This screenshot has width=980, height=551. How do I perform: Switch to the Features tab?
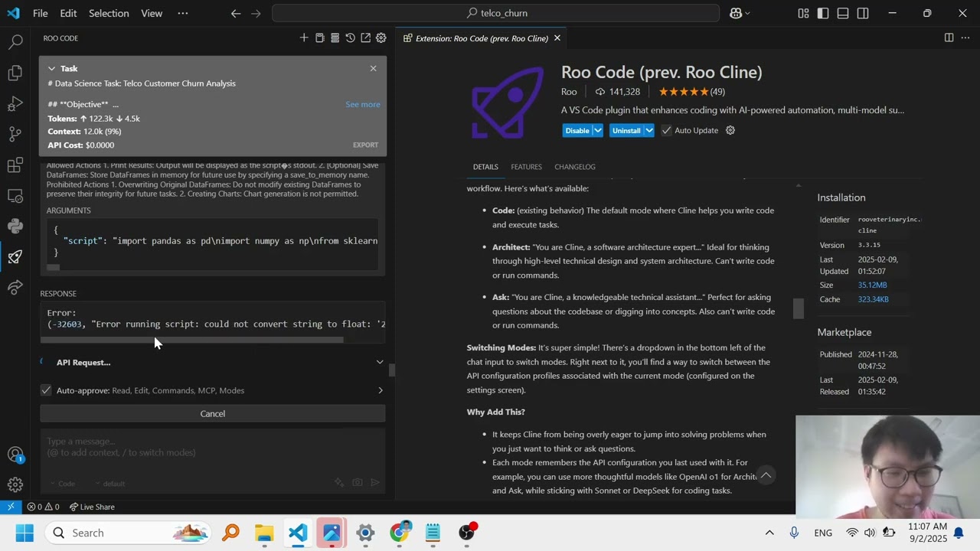point(526,167)
